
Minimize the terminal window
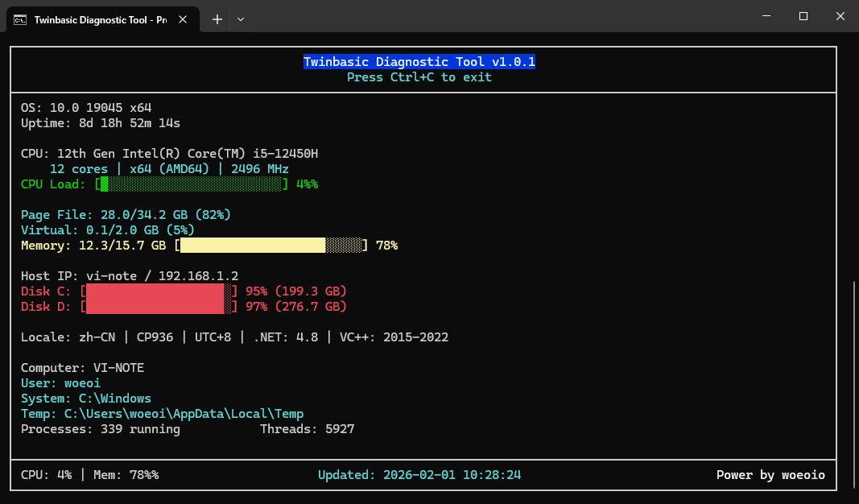766,16
